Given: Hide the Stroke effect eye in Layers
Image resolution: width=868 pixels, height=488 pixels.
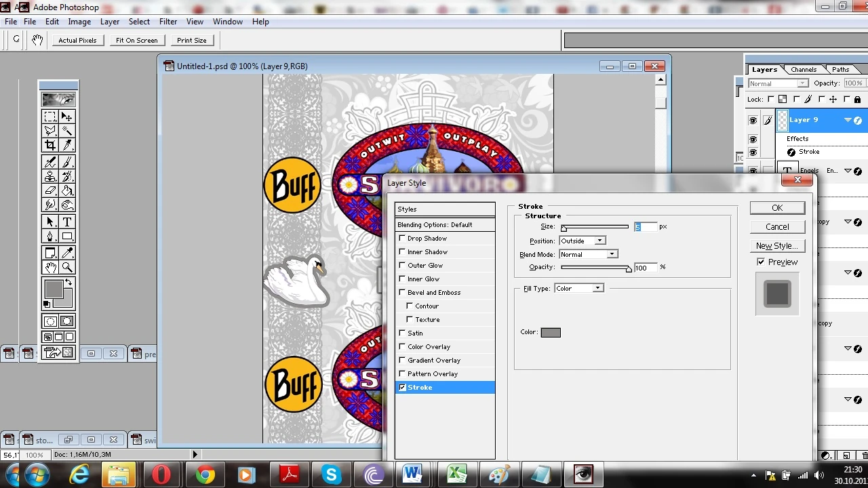Looking at the screenshot, I should (x=753, y=152).
